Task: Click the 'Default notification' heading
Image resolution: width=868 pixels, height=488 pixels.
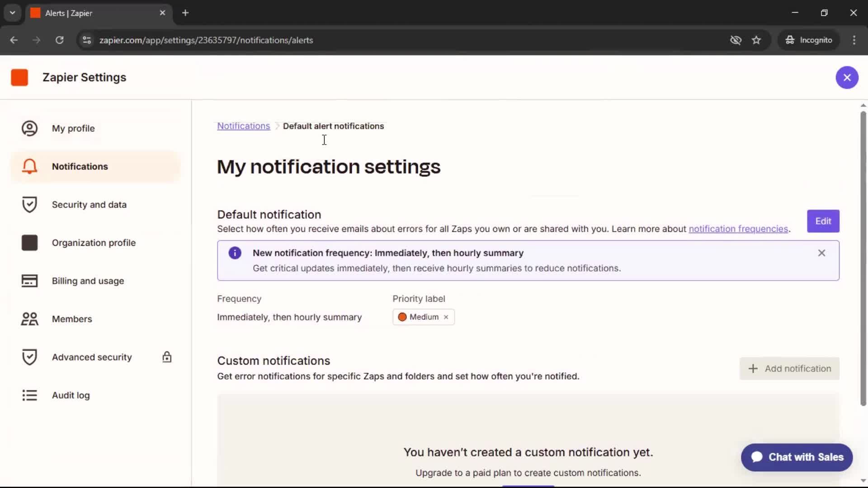Action: pos(269,215)
